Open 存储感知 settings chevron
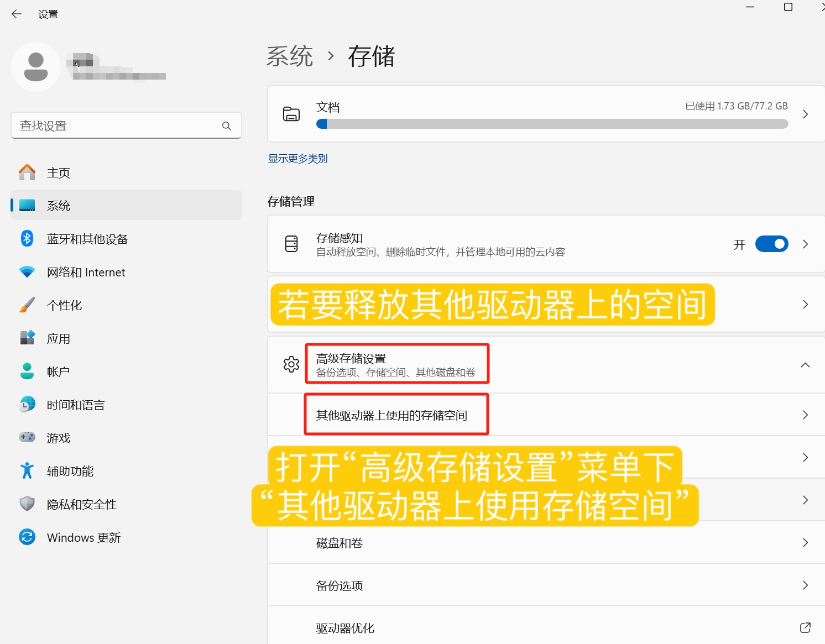Image resolution: width=825 pixels, height=644 pixels. tap(806, 244)
